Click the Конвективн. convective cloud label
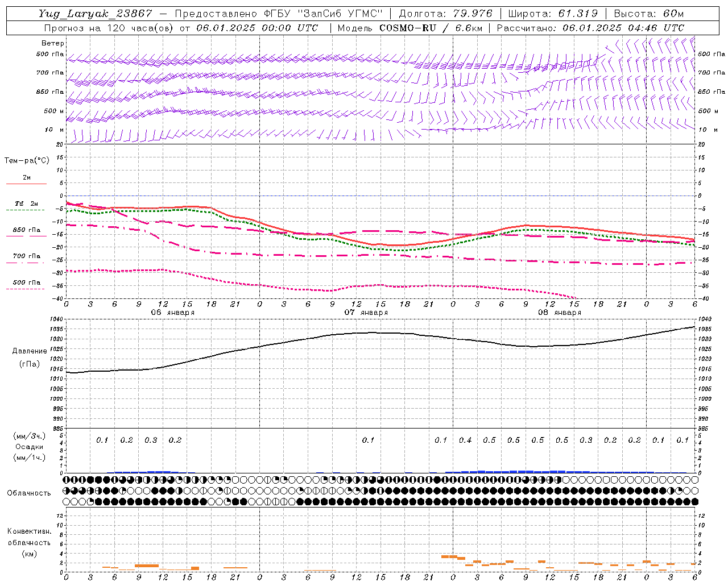Viewport: 728px width, 582px height. (x=29, y=531)
